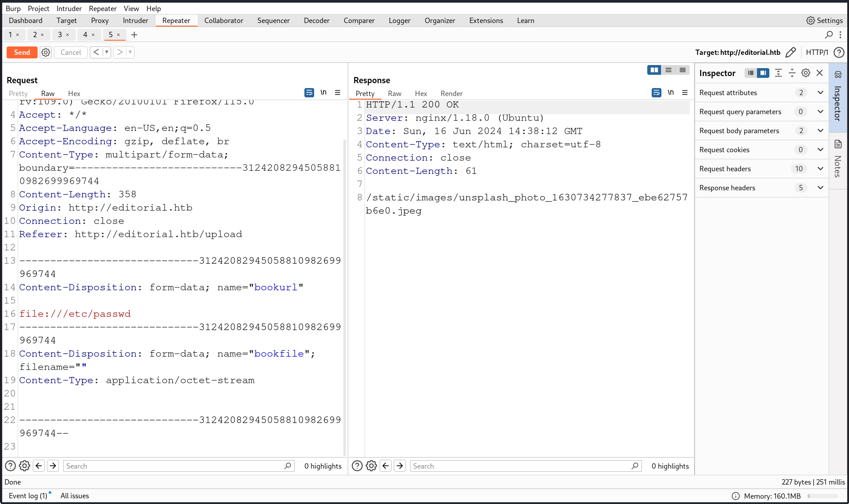
Task: Open Repeater send options gear
Action: [46, 52]
